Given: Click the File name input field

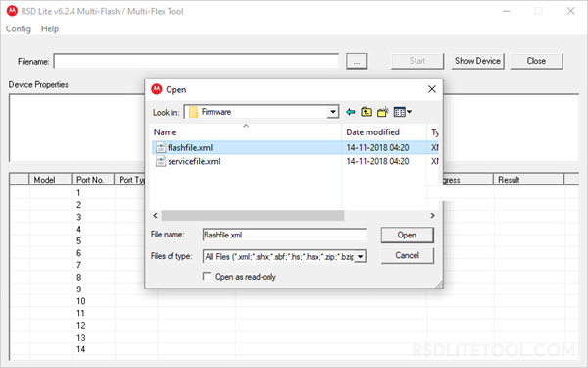Looking at the screenshot, I should pos(284,236).
